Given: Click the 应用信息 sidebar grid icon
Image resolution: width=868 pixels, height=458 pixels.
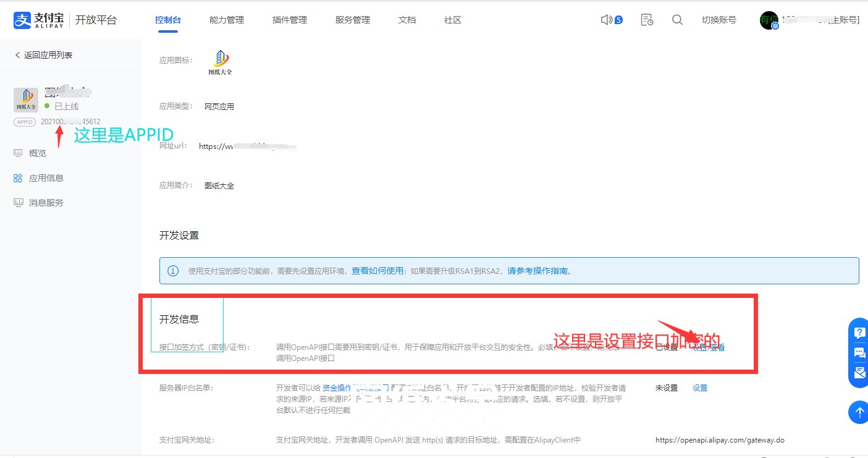Looking at the screenshot, I should click(18, 178).
